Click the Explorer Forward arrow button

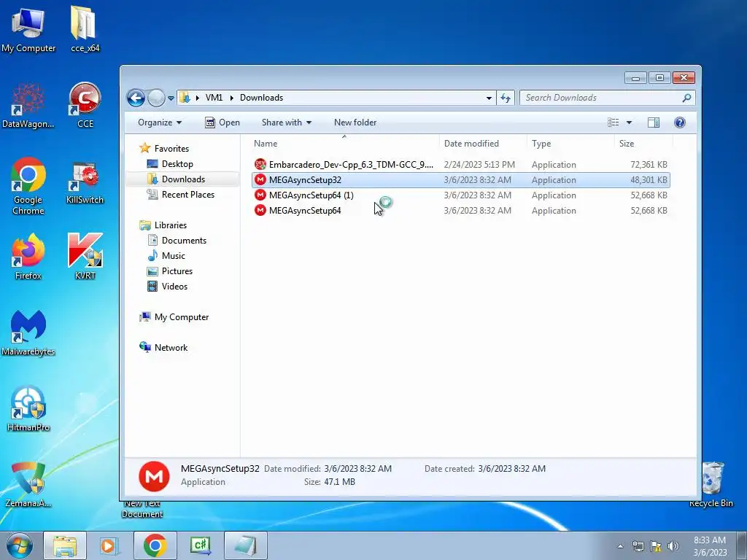[156, 98]
